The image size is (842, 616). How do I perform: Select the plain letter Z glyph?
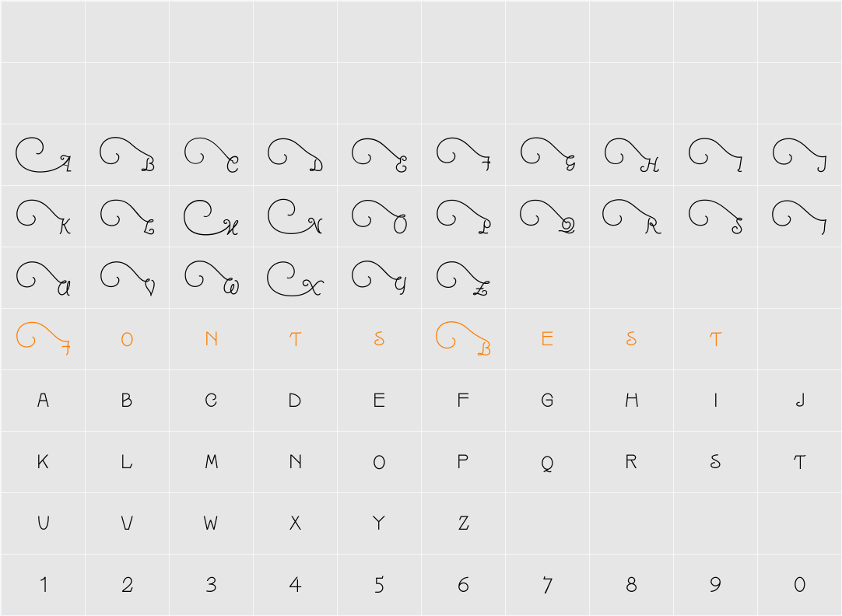(464, 523)
